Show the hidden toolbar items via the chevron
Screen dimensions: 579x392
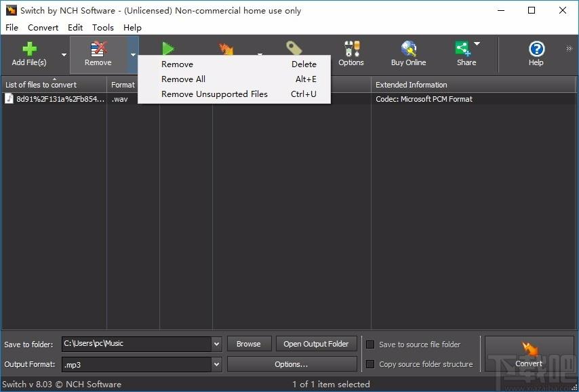point(569,48)
